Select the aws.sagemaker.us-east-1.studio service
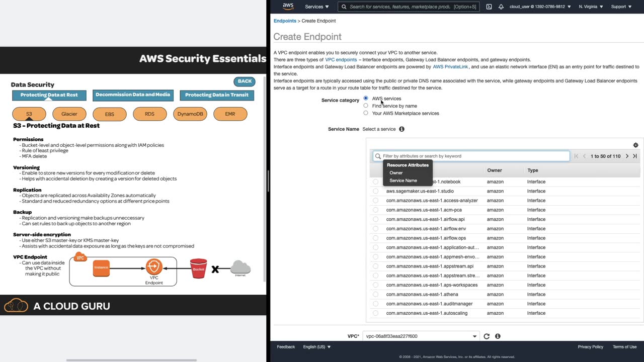The image size is (644, 362). click(x=375, y=191)
